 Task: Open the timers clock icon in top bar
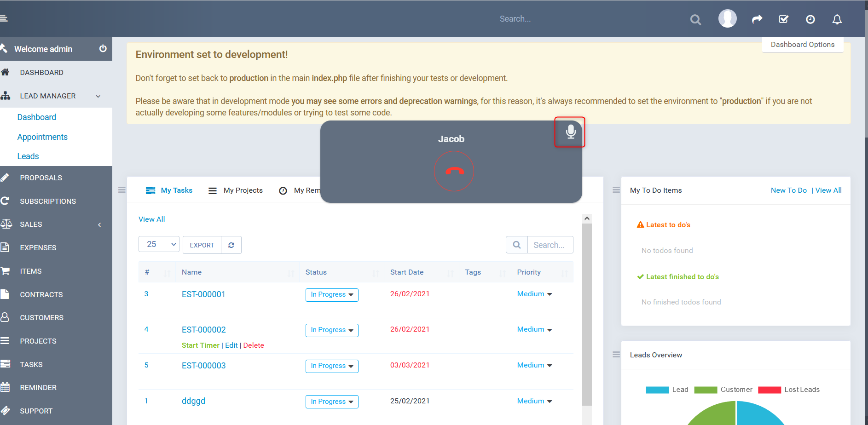(810, 19)
